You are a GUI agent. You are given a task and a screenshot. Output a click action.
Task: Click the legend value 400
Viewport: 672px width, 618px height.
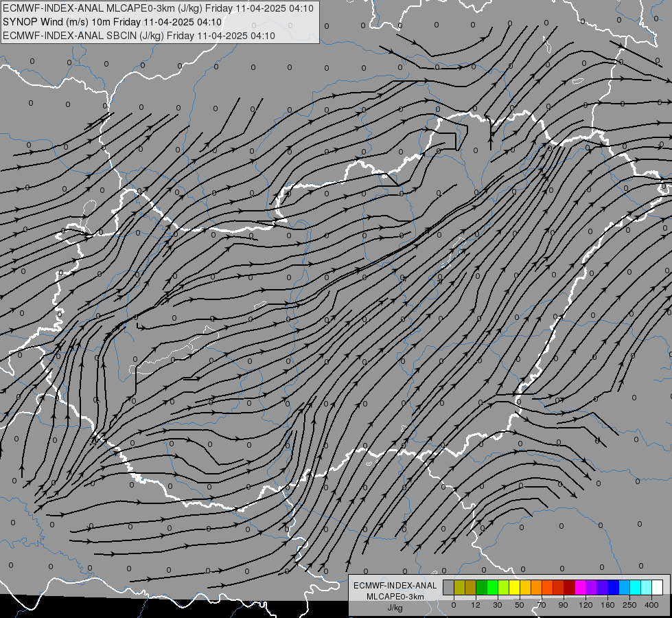coord(651,605)
